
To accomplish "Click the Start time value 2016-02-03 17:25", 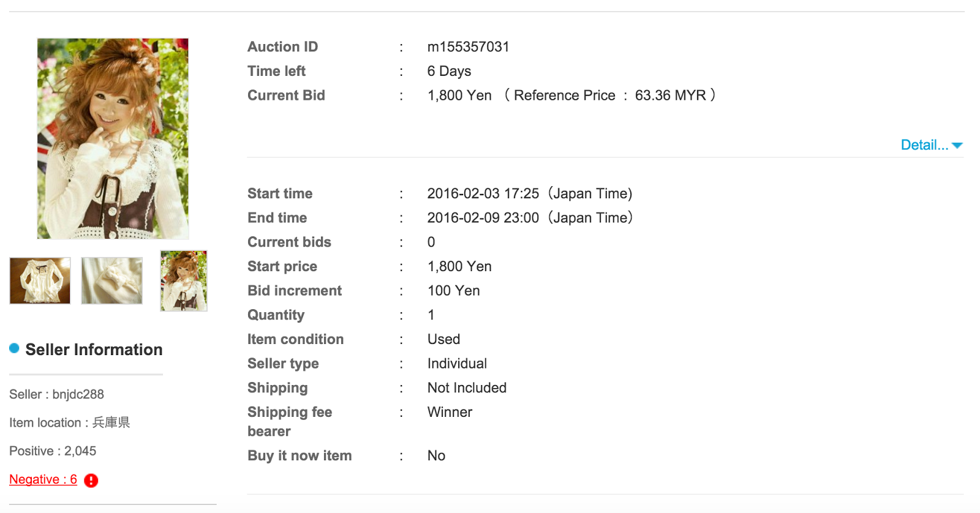I will click(x=483, y=193).
